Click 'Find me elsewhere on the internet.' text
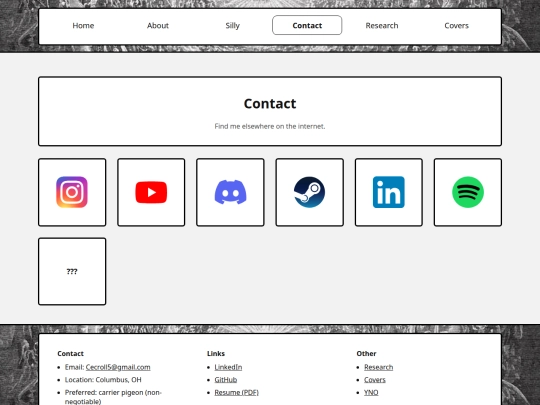540x405 pixels. tap(270, 126)
